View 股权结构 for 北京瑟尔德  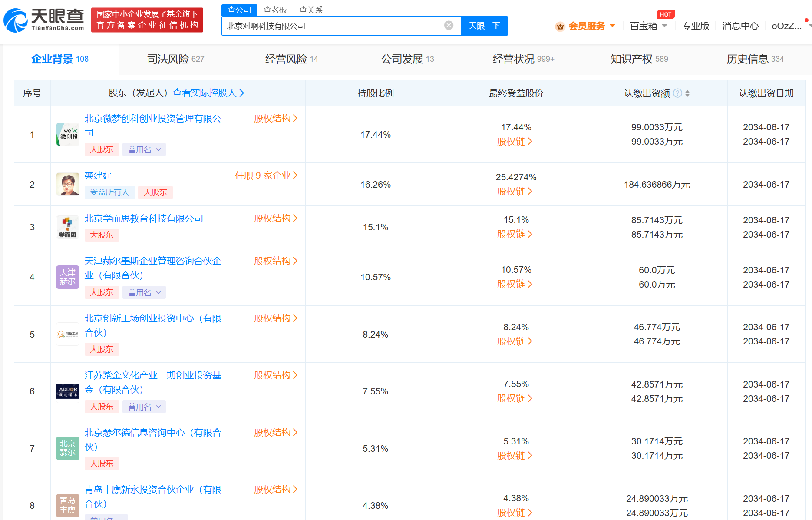pos(276,432)
